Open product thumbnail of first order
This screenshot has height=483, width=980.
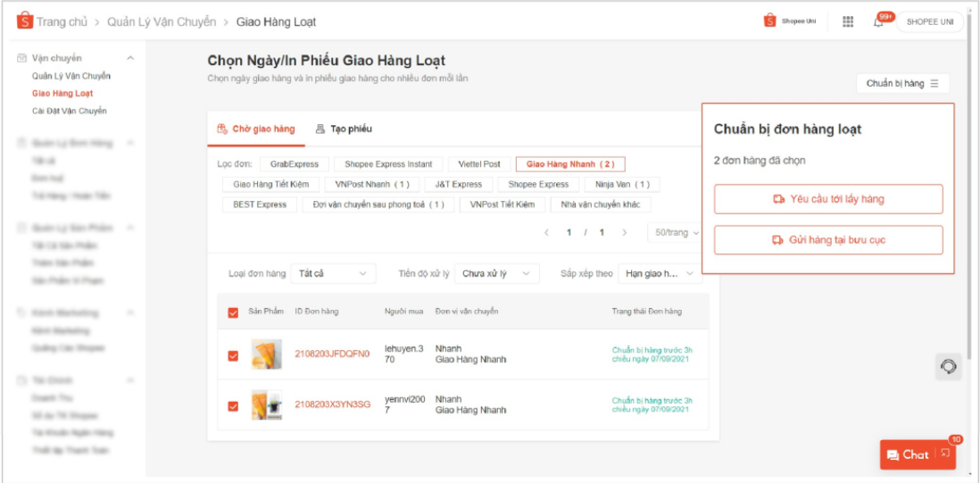coord(266,354)
